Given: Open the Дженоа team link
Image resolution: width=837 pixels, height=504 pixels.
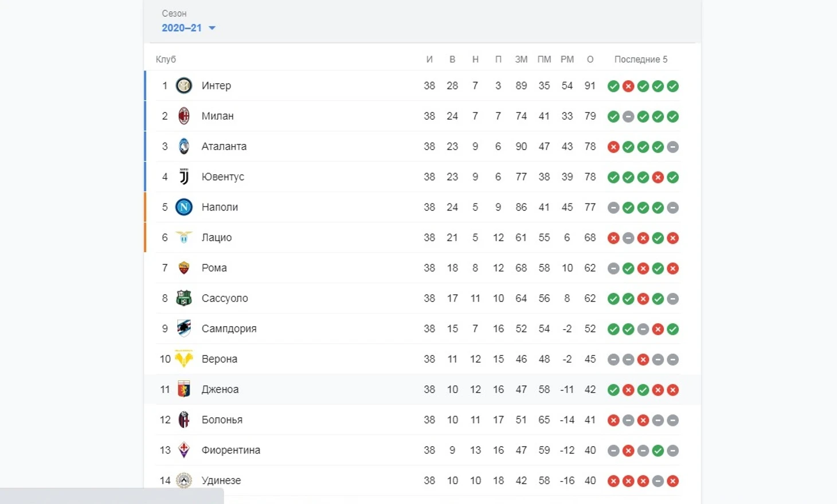Looking at the screenshot, I should (220, 389).
